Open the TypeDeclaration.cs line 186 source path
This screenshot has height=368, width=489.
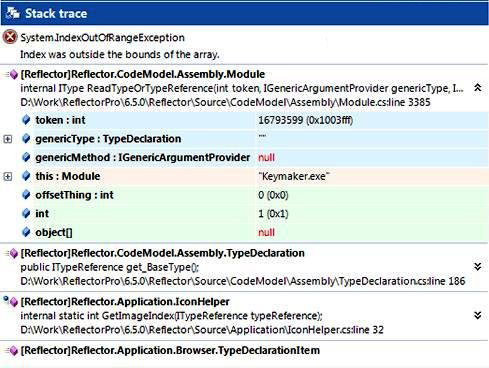pos(243,281)
